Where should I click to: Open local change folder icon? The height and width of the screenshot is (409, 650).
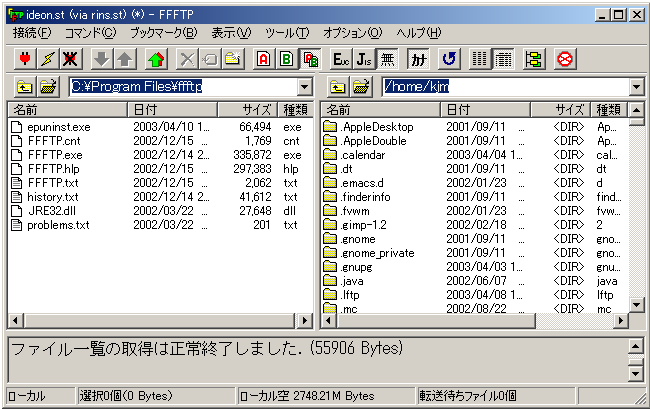tap(49, 87)
